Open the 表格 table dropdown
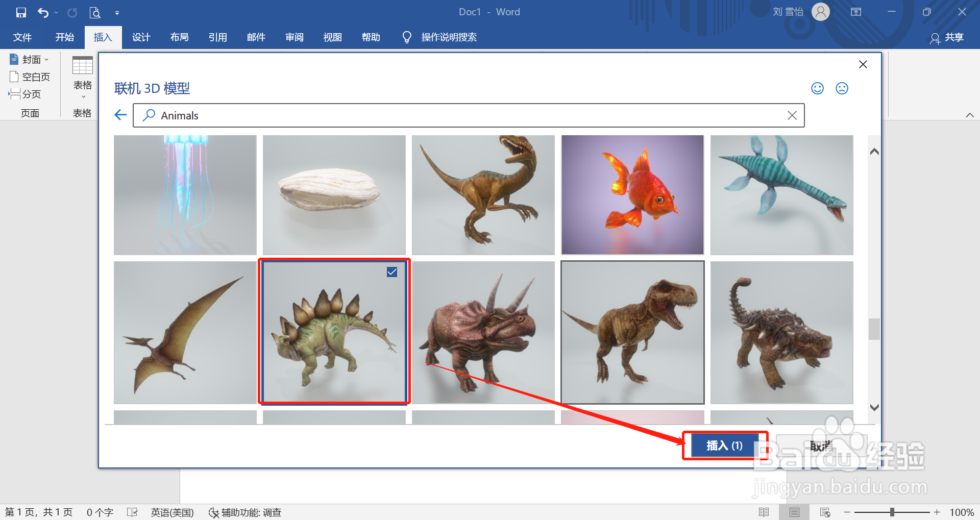The image size is (980, 520). [x=82, y=77]
